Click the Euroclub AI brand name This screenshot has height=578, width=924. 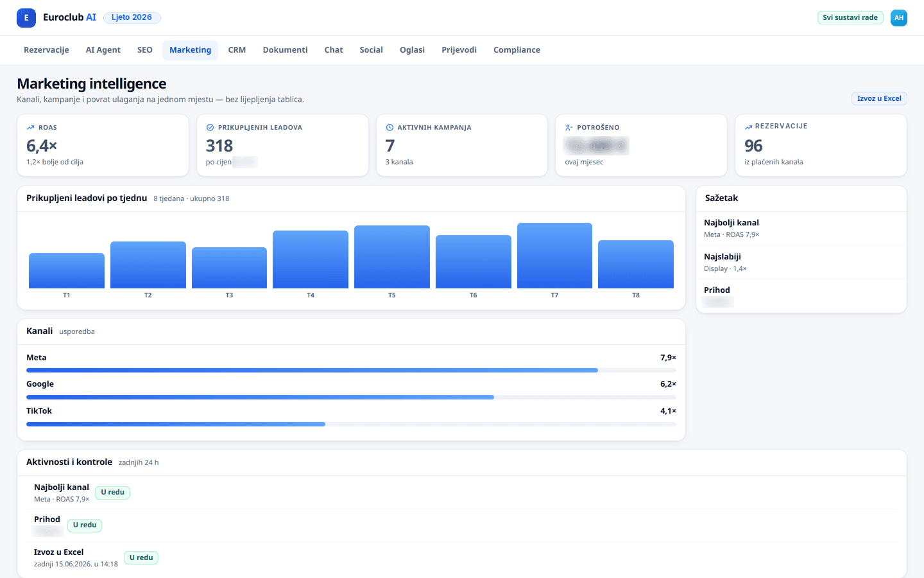[x=69, y=17]
